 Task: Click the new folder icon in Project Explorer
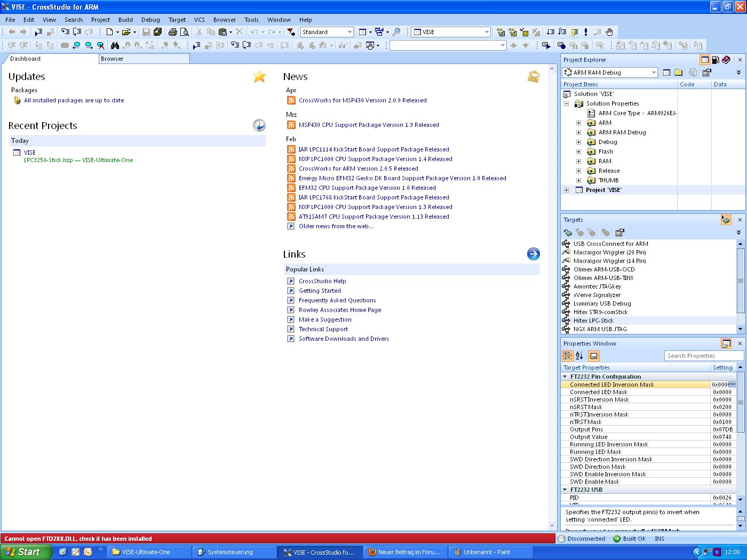(x=678, y=73)
